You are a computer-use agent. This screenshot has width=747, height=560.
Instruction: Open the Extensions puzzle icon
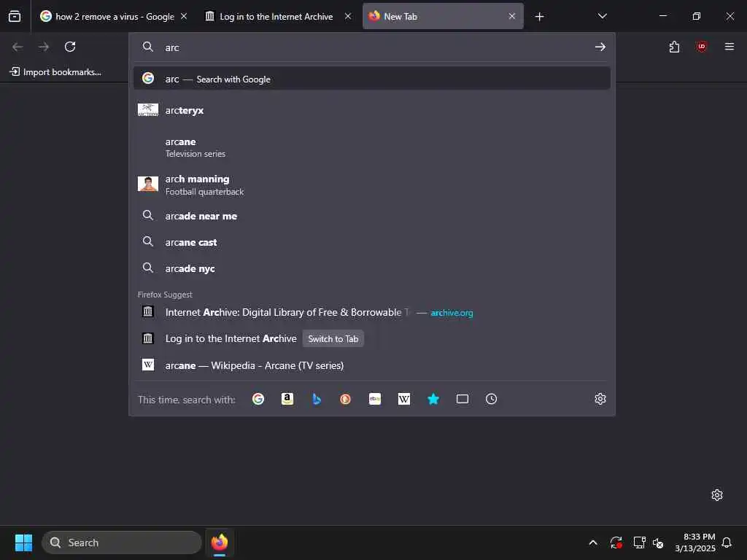pos(674,47)
